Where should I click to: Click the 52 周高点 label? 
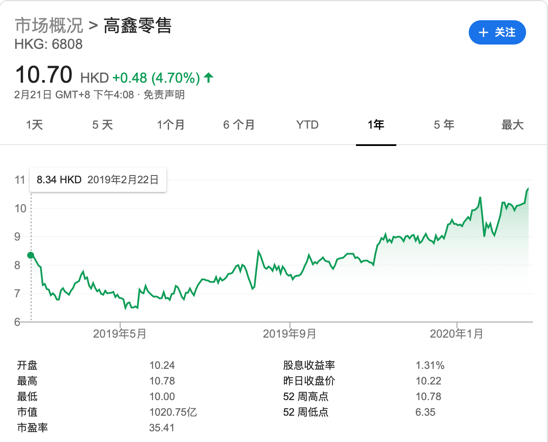pyautogui.click(x=305, y=397)
